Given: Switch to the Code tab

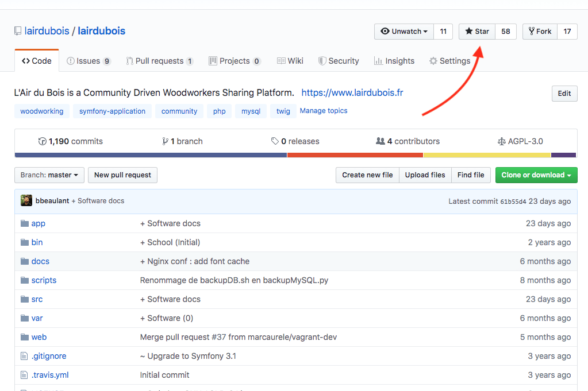Looking at the screenshot, I should click(x=37, y=61).
